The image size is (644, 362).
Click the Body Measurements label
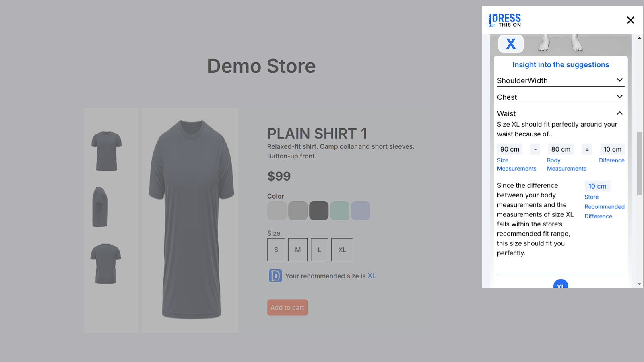tap(567, 165)
